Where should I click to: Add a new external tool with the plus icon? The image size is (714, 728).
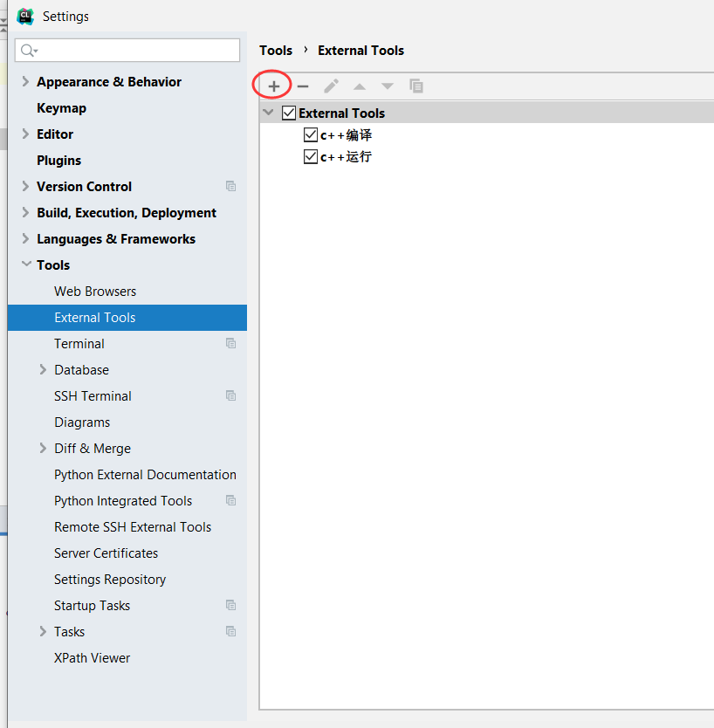272,86
